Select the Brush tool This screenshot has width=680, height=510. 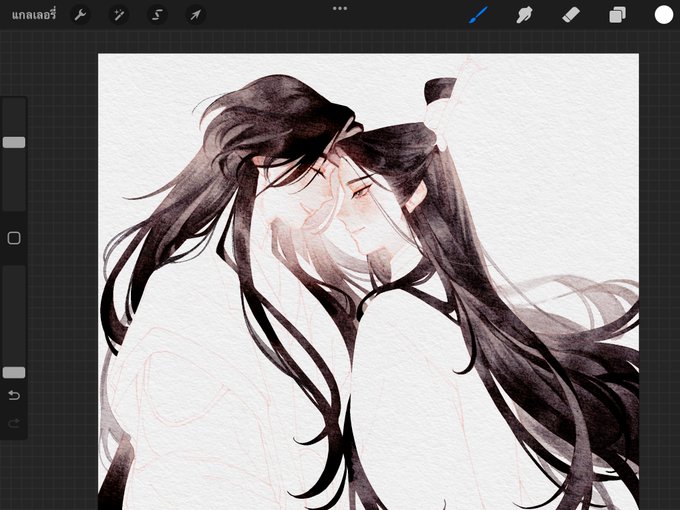pos(478,15)
